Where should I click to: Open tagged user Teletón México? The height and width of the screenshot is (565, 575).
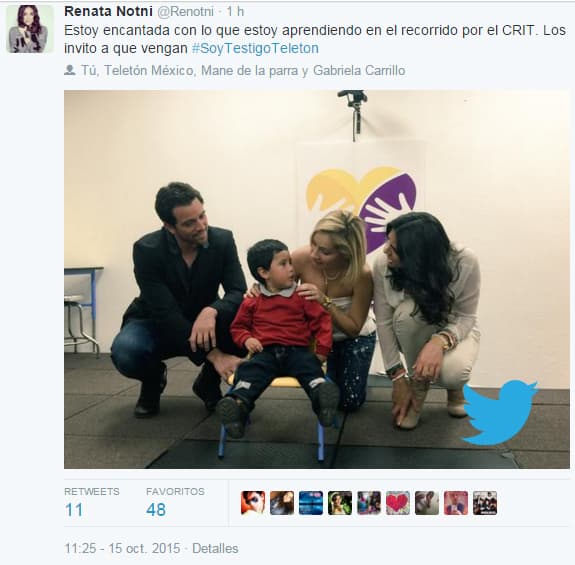click(x=149, y=70)
